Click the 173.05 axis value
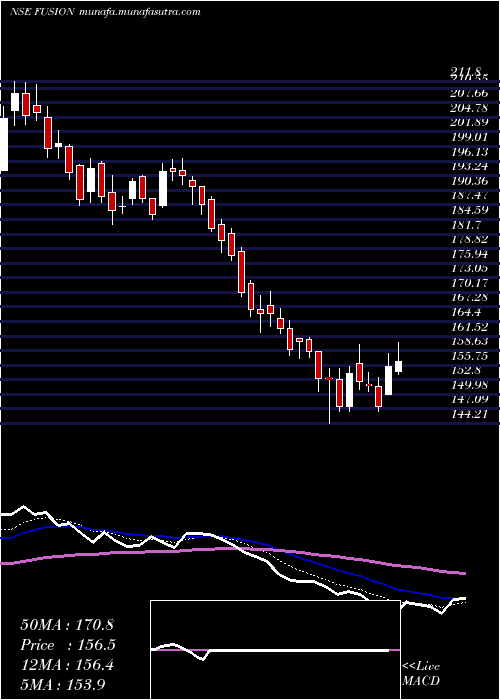 (x=470, y=268)
